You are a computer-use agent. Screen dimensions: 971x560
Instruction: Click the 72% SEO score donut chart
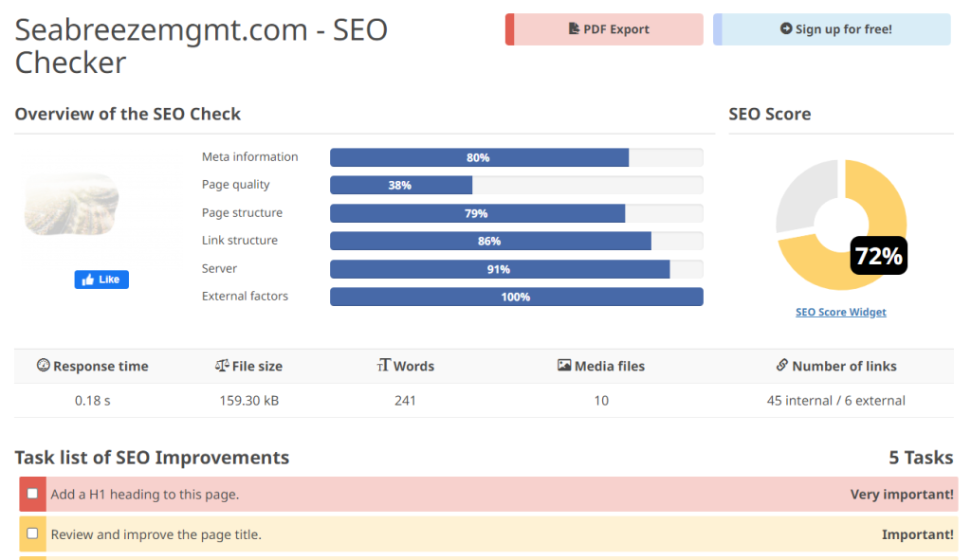click(x=840, y=226)
